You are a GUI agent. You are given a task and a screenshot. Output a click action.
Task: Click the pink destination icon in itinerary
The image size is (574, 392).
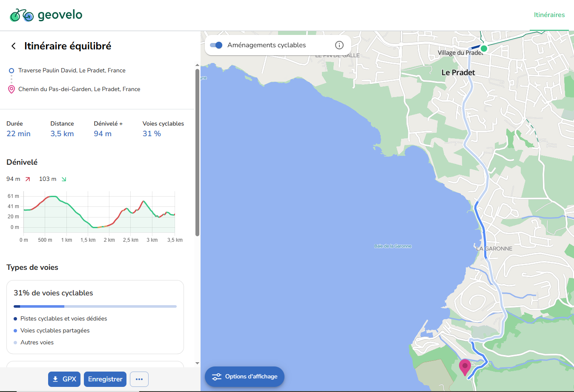(11, 89)
